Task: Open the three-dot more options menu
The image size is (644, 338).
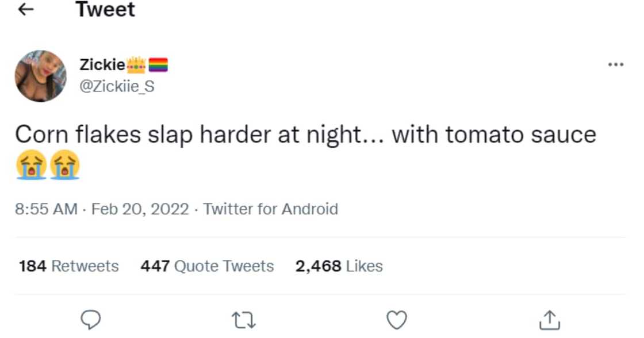Action: point(615,65)
